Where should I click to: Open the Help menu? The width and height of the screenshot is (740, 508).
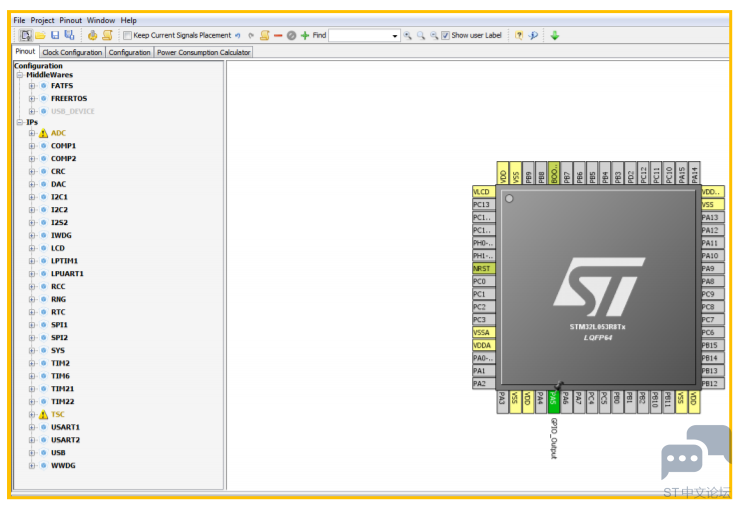(x=128, y=20)
